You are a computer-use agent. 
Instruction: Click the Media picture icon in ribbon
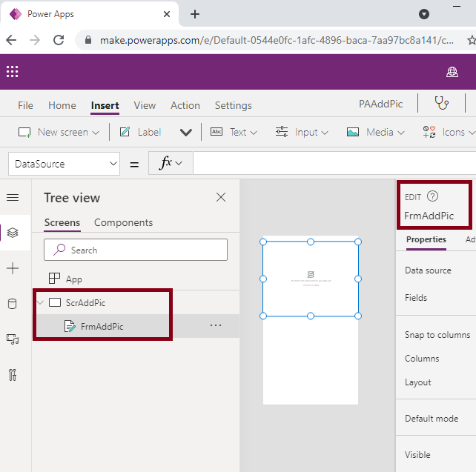pyautogui.click(x=353, y=132)
